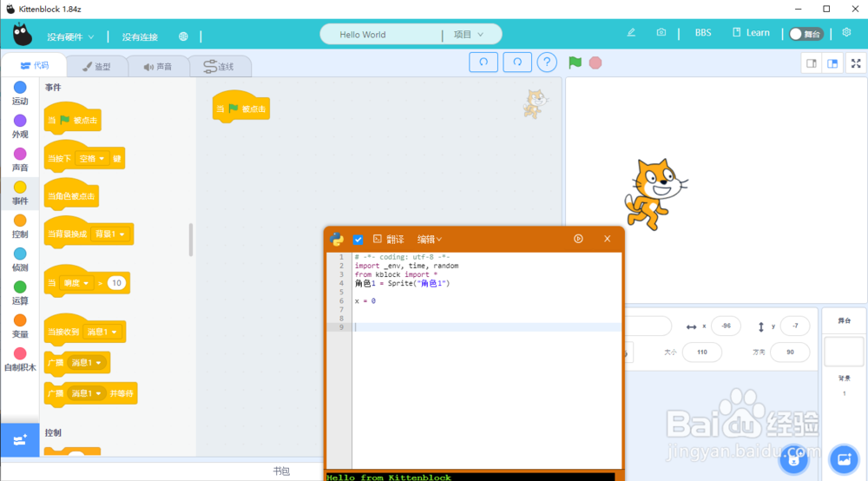Start program with green flag
The width and height of the screenshot is (868, 481).
click(575, 63)
